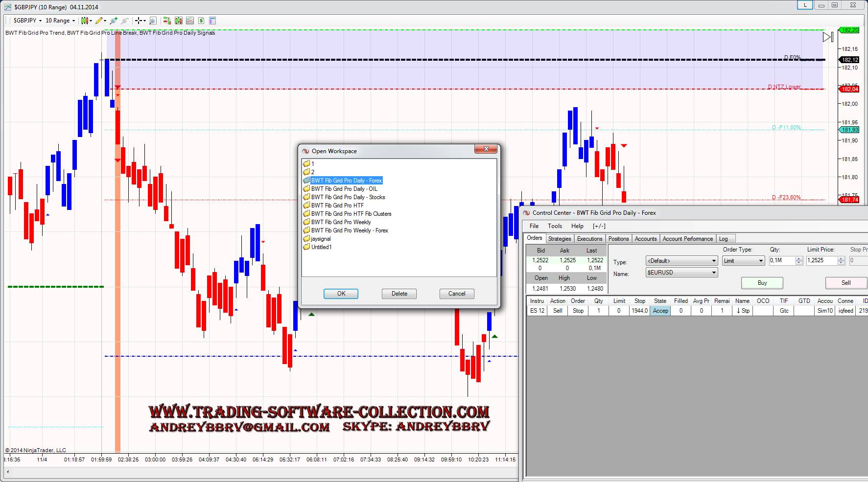Open the Tools menu in Control Center
Screen dimensions: 868x482
(555, 226)
